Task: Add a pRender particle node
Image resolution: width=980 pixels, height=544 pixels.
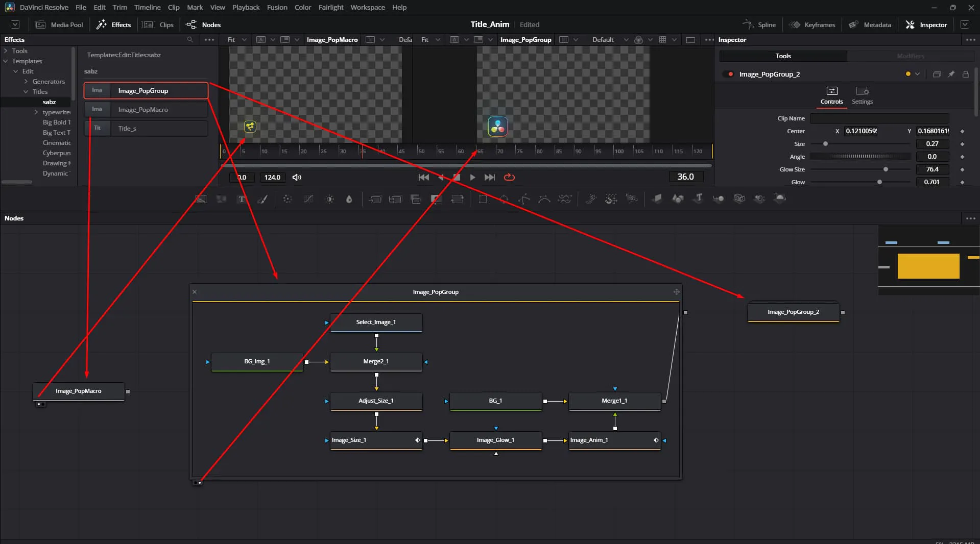Action: (x=632, y=199)
